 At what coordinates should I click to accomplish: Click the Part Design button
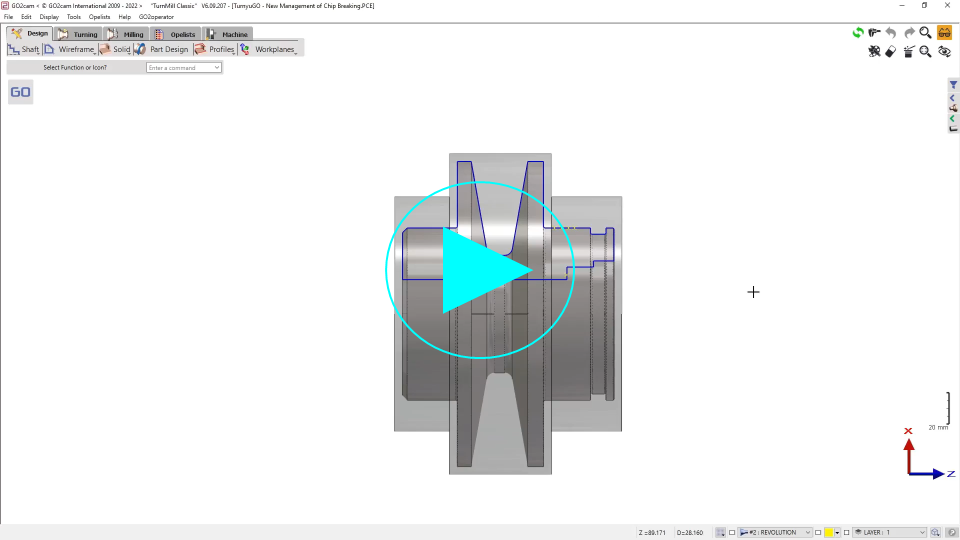click(x=163, y=49)
